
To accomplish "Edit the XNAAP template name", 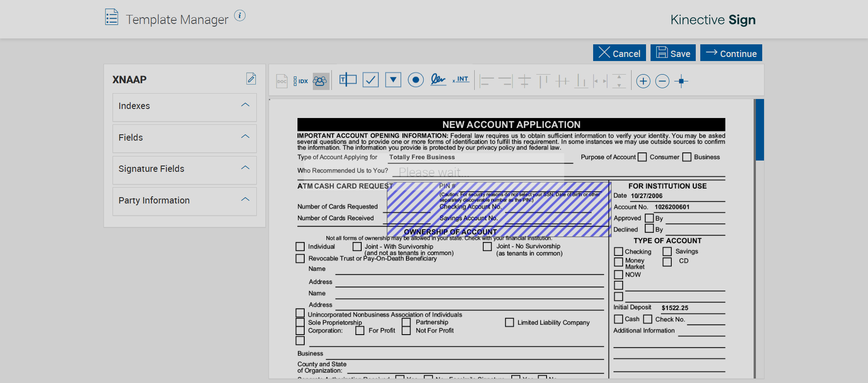I will click(251, 79).
